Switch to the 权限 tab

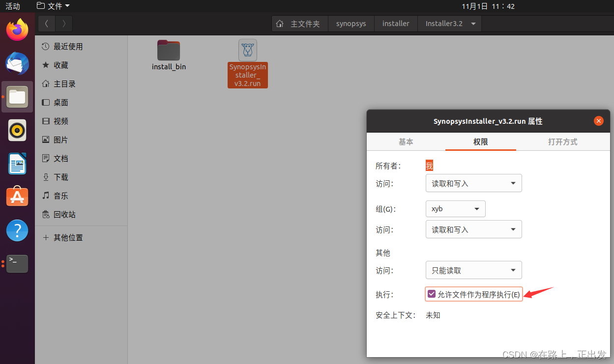click(480, 142)
